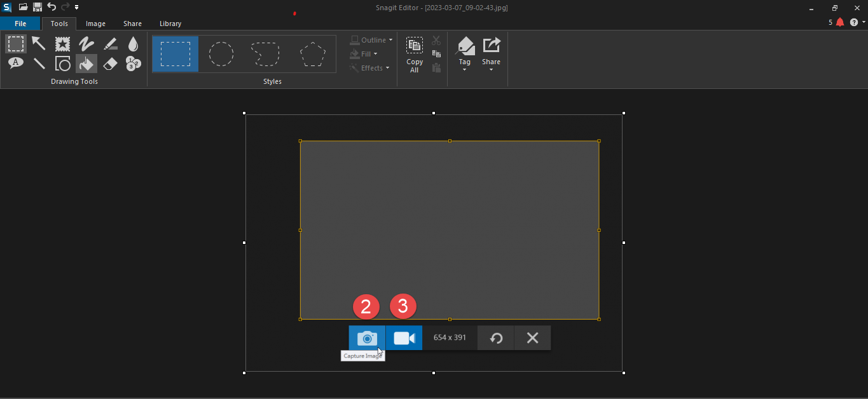Select the polygon selection style
Viewport: 868px width, 399px height.
pos(312,54)
